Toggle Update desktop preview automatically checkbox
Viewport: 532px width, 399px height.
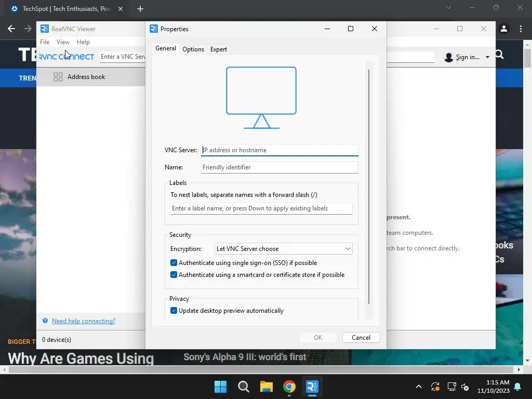[x=174, y=311]
